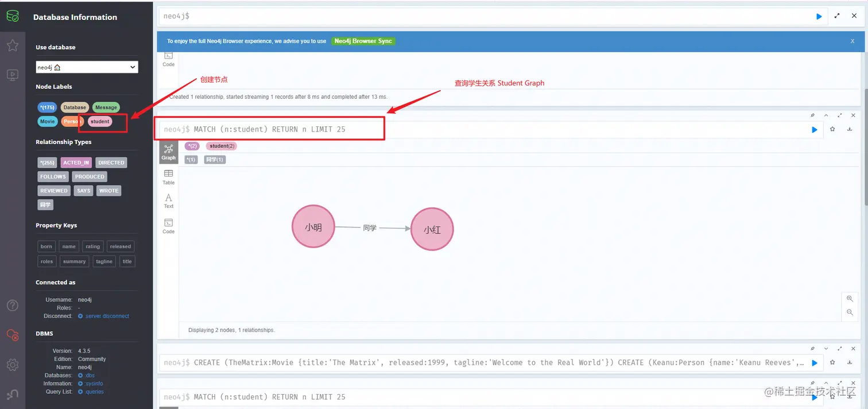Switch to Code tab in student frame

pos(168,226)
